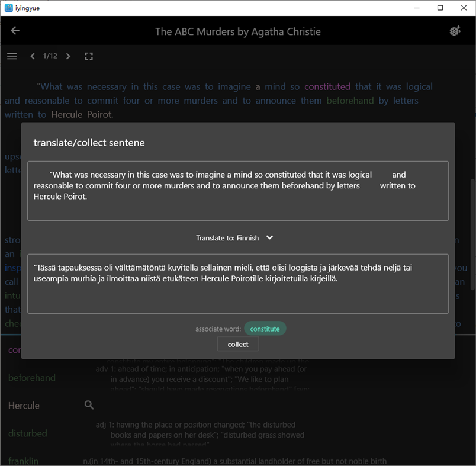Click the page indicator showing 1/12
This screenshot has width=476, height=466.
50,56
